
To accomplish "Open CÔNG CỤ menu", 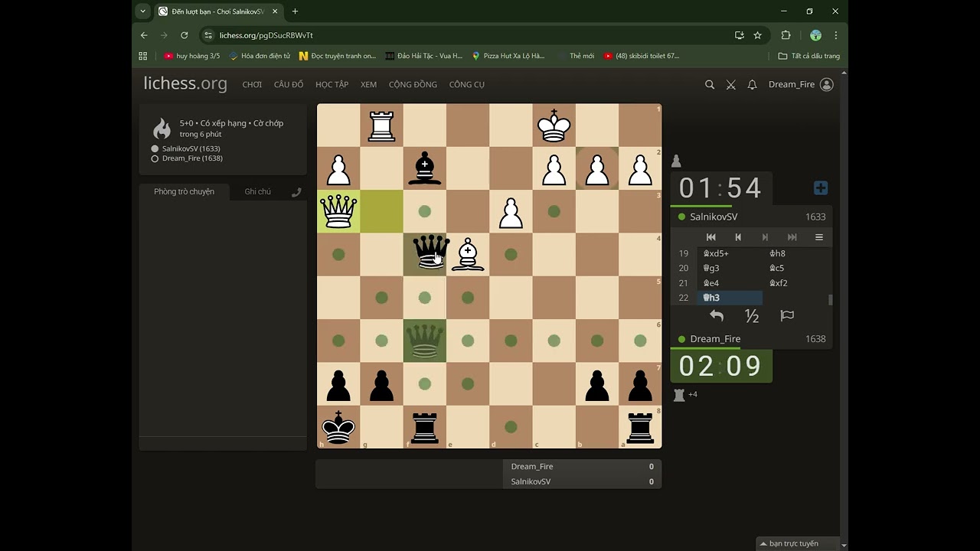I will pyautogui.click(x=466, y=85).
